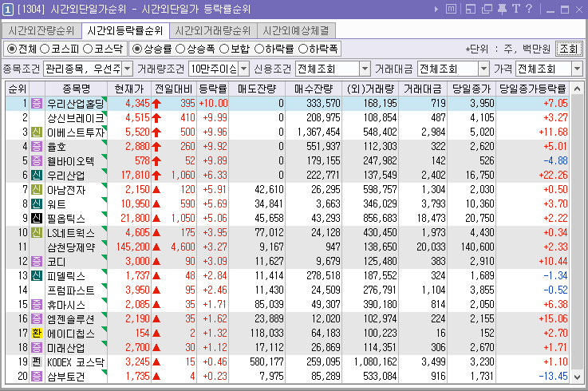Click the font size T icon
This screenshot has height=391, width=588.
pyautogui.click(x=516, y=9)
